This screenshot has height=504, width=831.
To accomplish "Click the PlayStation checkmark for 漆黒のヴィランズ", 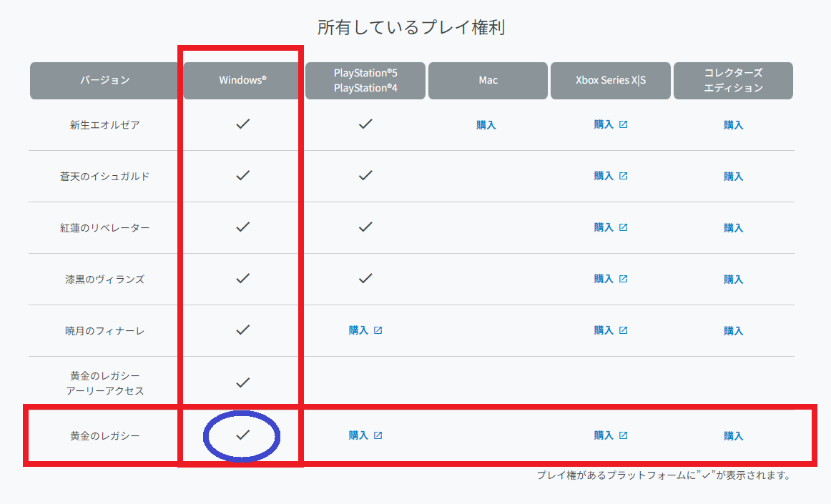I will [365, 279].
